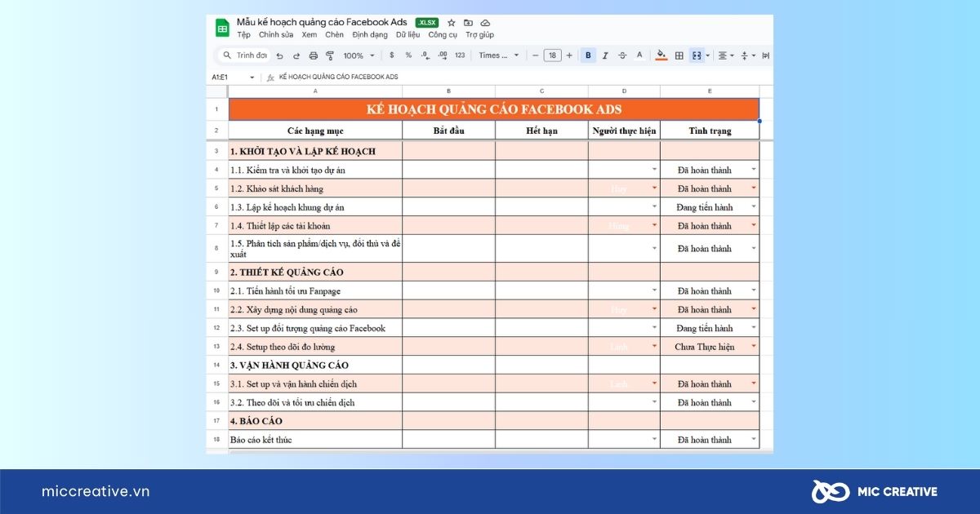This screenshot has width=980, height=514.
Task: Click the Redo arrow in the toolbar
Action: pyautogui.click(x=296, y=55)
